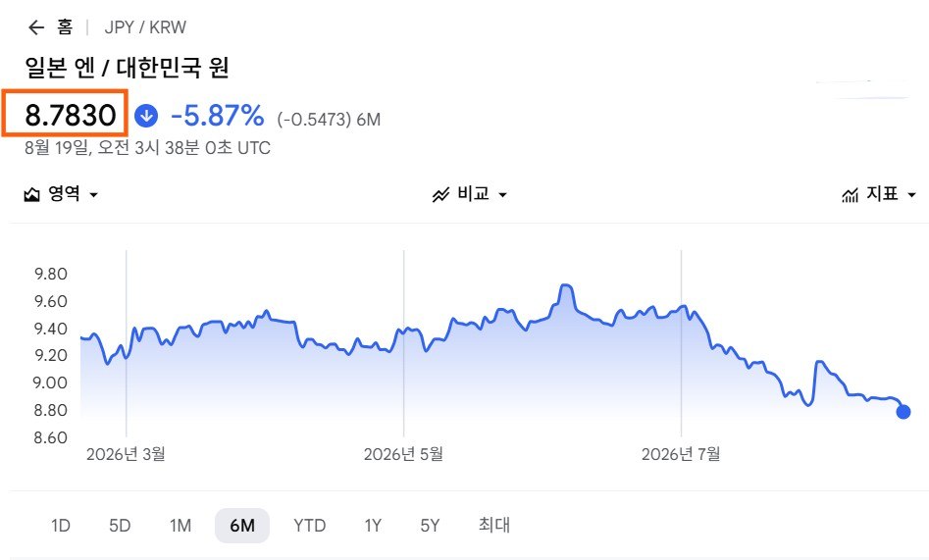The image size is (929, 560).
Task: Go to 홈 breadcrumb link
Action: point(65,27)
